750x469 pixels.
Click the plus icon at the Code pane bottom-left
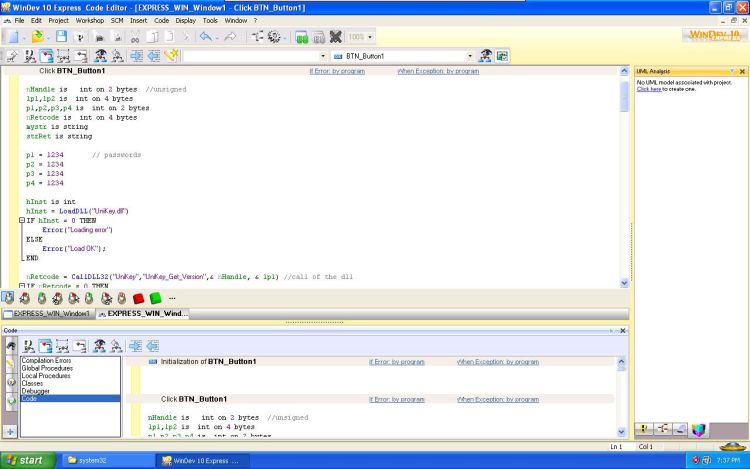(10, 432)
